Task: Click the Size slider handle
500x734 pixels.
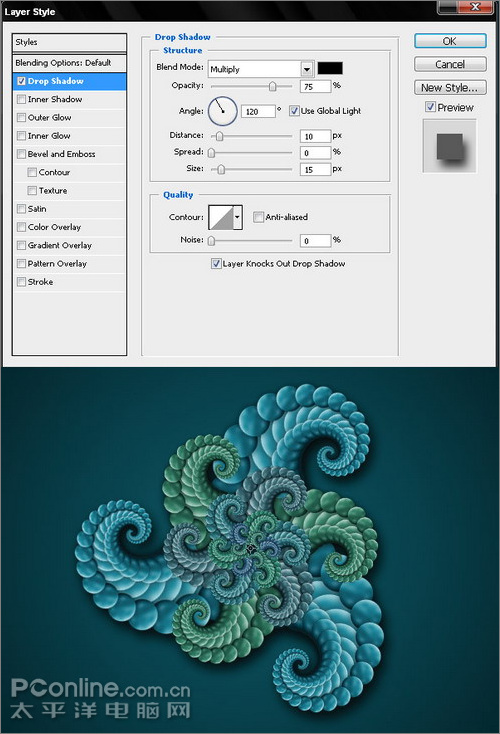Action: click(x=221, y=169)
